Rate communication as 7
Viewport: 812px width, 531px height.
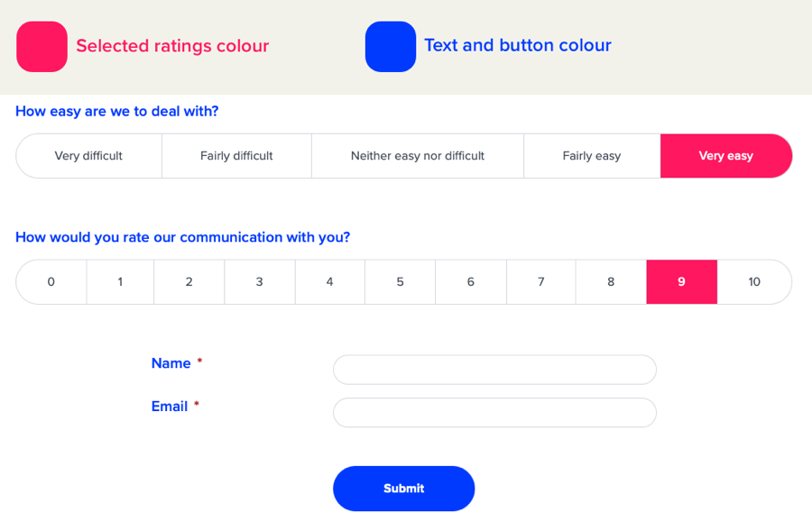pyautogui.click(x=540, y=281)
